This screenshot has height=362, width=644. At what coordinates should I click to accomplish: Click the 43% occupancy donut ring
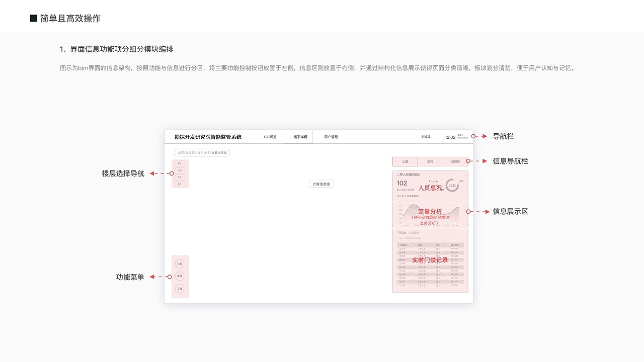pos(452,185)
